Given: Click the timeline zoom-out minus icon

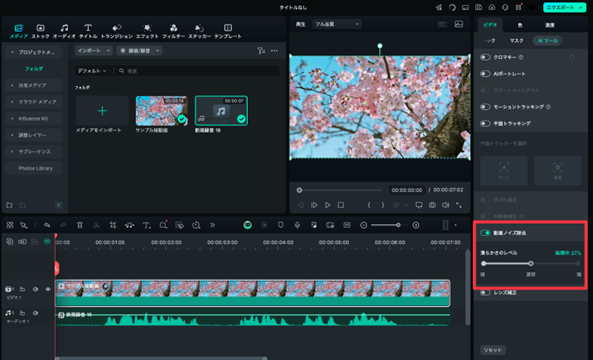Looking at the screenshot, I should coord(363,225).
